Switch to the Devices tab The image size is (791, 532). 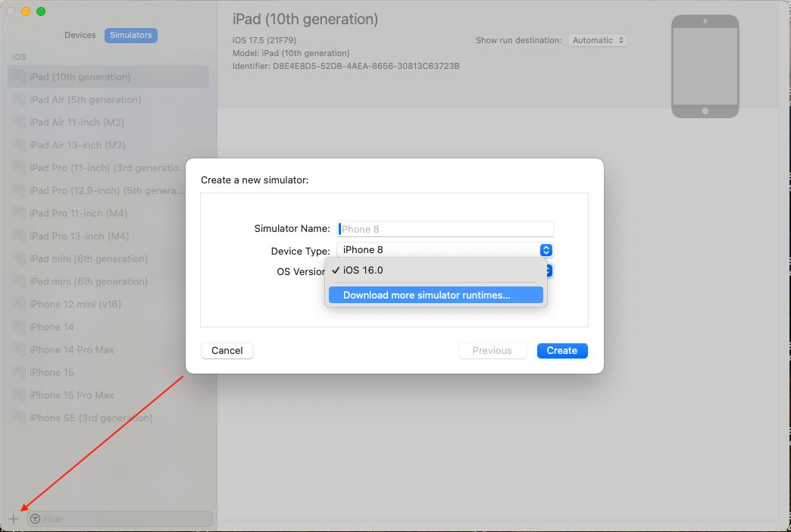tap(80, 35)
